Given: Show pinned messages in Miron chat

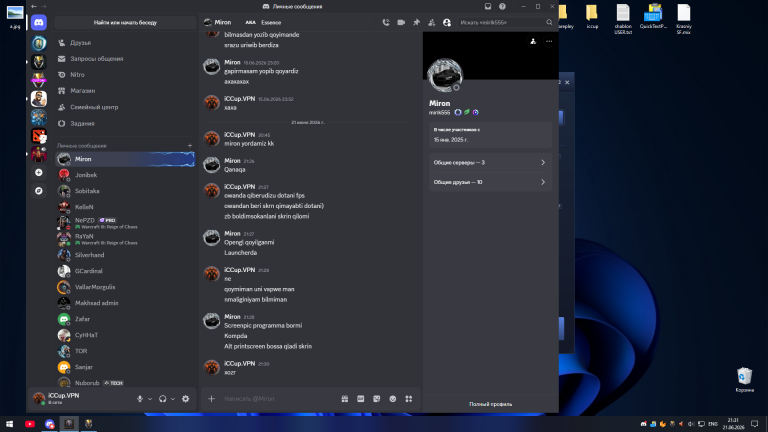Looking at the screenshot, I should (x=416, y=23).
